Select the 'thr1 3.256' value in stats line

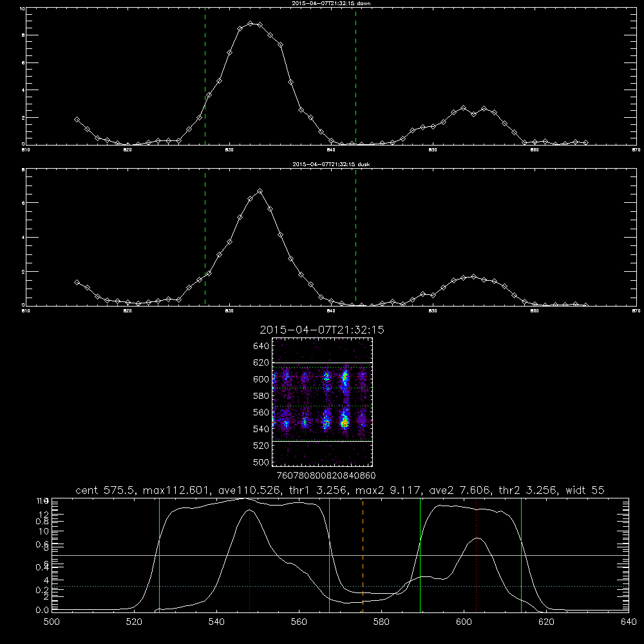[320, 490]
